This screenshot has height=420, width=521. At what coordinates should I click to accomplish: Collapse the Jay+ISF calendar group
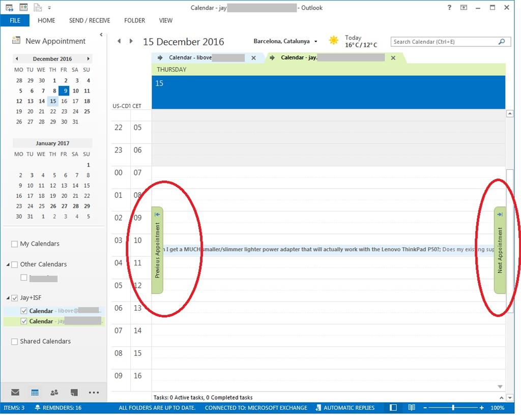point(8,298)
